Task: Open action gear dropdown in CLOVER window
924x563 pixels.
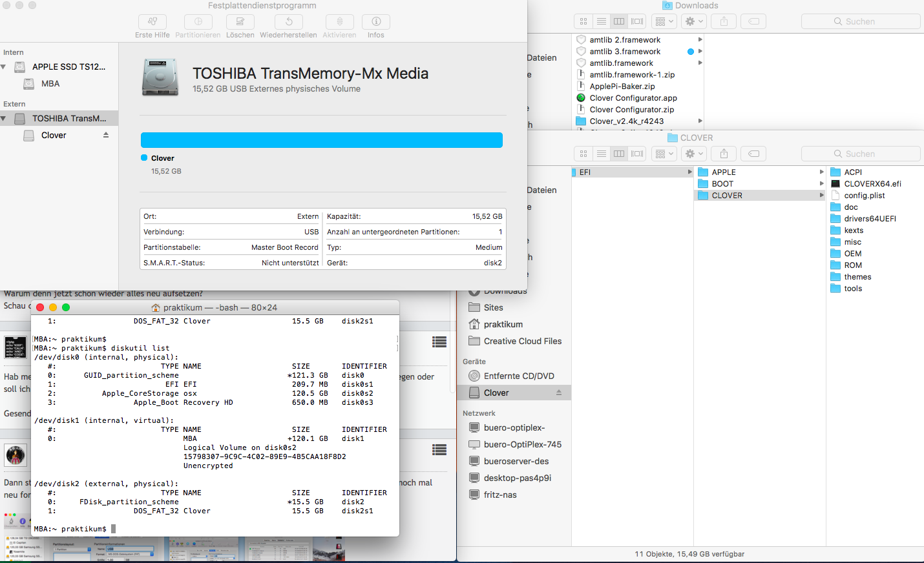Action: [693, 154]
